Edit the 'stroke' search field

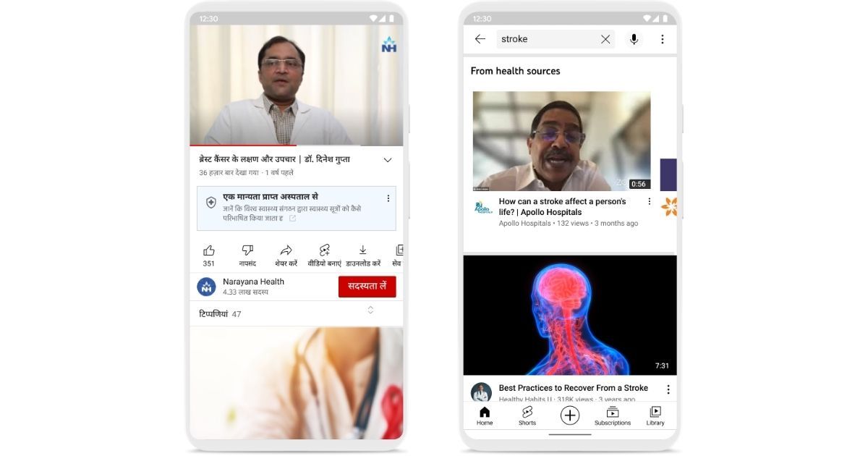click(556, 39)
